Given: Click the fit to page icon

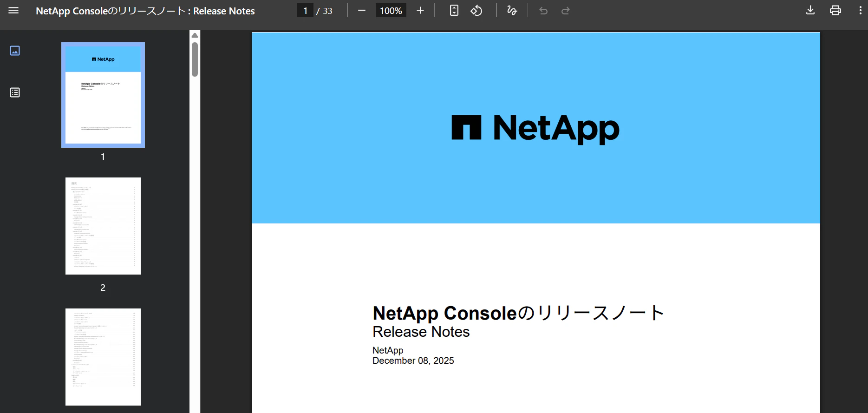Looking at the screenshot, I should pyautogui.click(x=454, y=11).
